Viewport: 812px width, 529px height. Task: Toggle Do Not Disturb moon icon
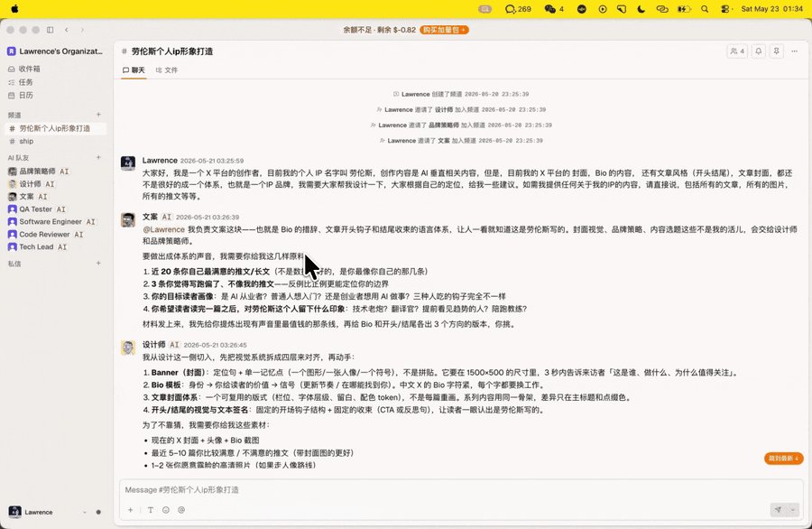641,9
